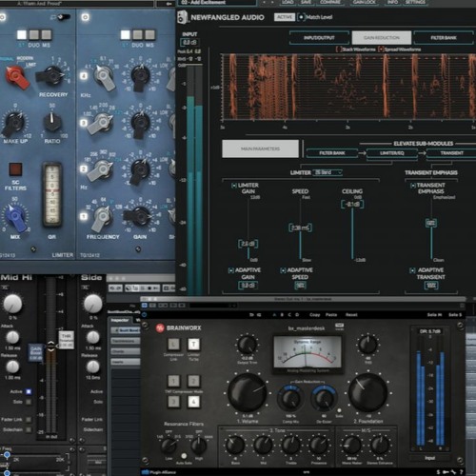Click the LOAD button in the Elevate header

point(288,2)
